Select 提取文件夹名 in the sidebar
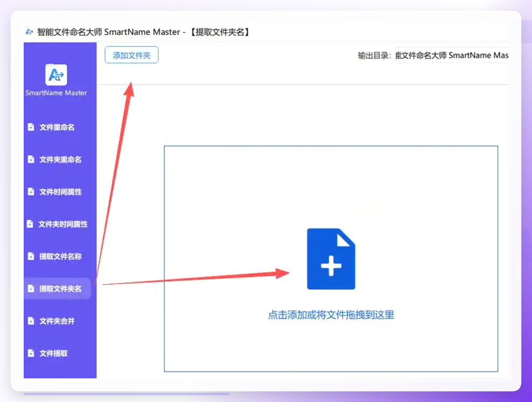The width and height of the screenshot is (532, 402). pyautogui.click(x=57, y=288)
